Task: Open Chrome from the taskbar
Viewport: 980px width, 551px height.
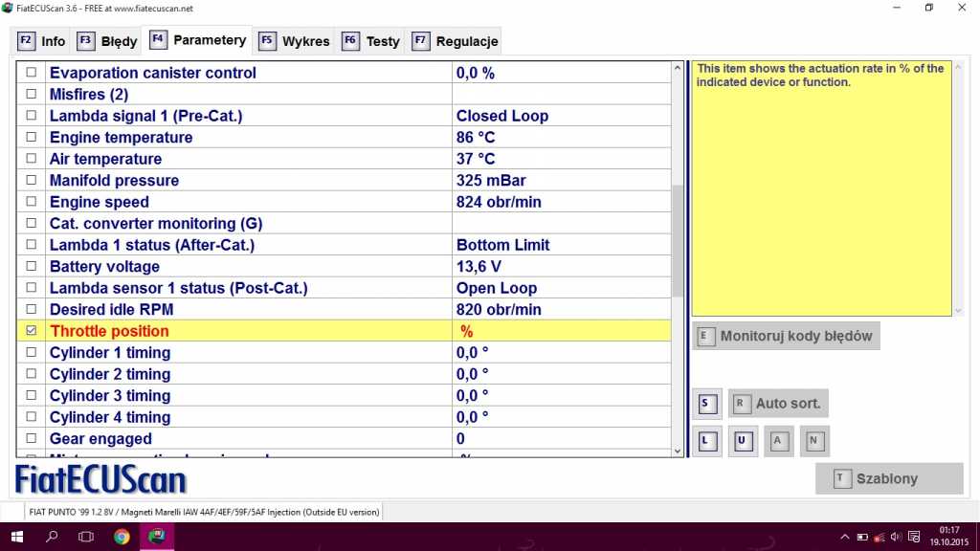Action: (122, 537)
